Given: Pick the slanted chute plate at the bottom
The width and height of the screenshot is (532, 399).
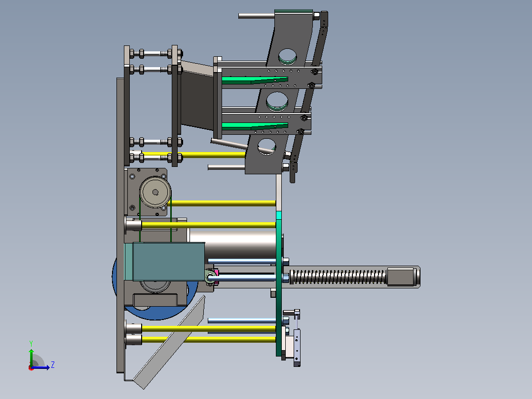Looking at the screenshot, I should (170, 343).
